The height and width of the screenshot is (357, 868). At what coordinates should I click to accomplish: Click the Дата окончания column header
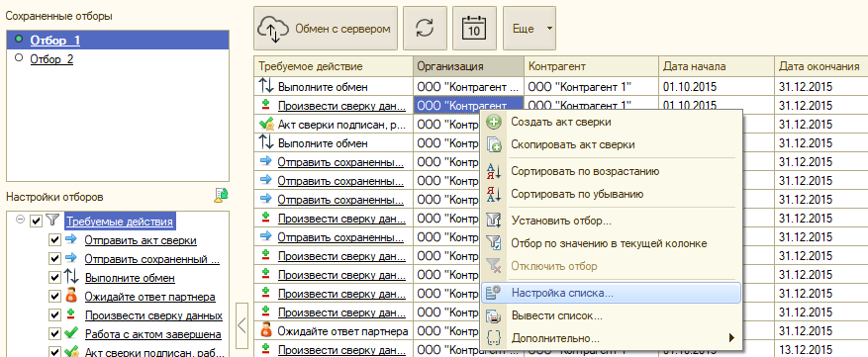(820, 66)
